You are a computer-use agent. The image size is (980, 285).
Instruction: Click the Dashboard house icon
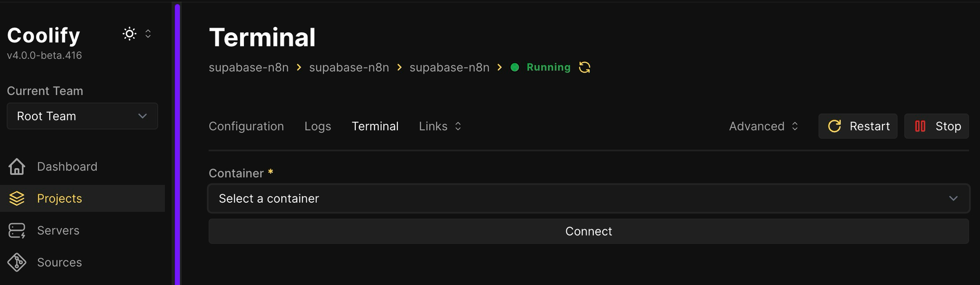(x=17, y=166)
